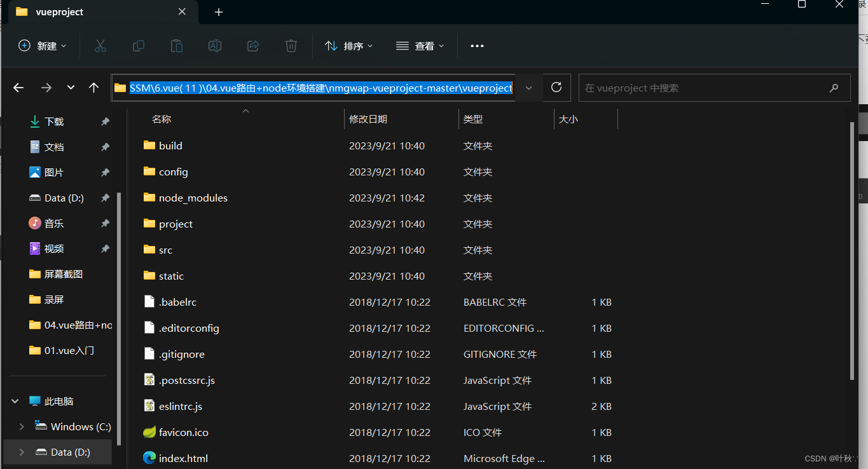Click the Delete trash icon
The width and height of the screenshot is (868, 469).
291,46
